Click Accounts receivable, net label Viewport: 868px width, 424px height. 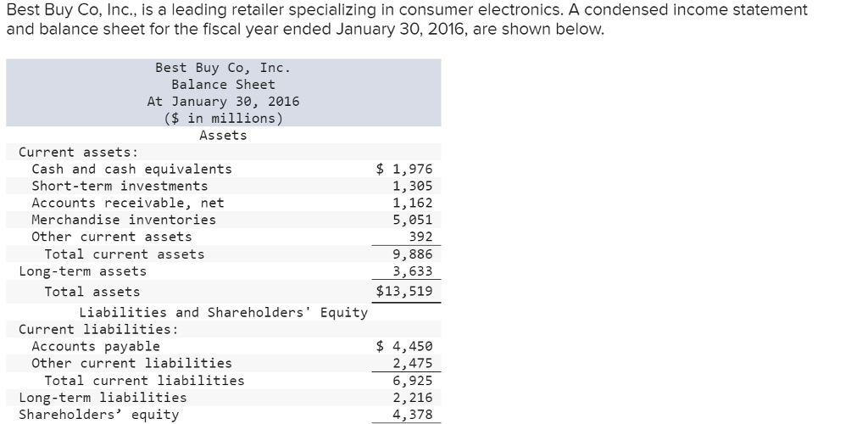coord(128,204)
